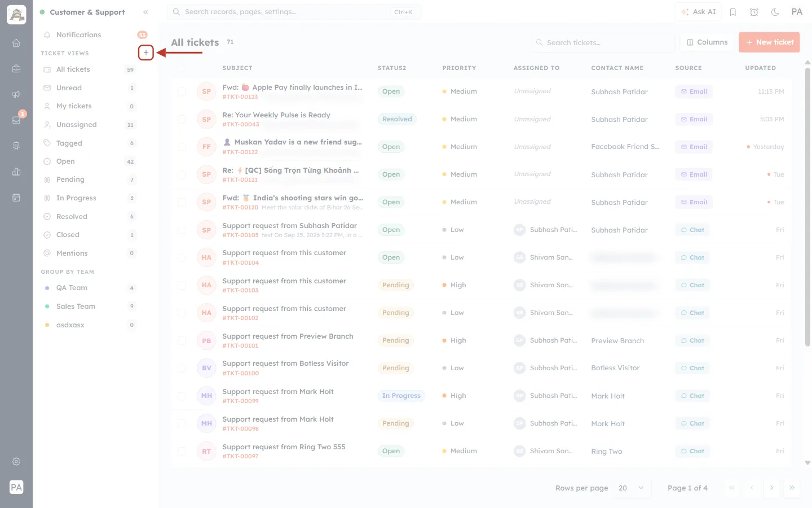
Task: Open the inbox icon with red badge
Action: coord(16,120)
